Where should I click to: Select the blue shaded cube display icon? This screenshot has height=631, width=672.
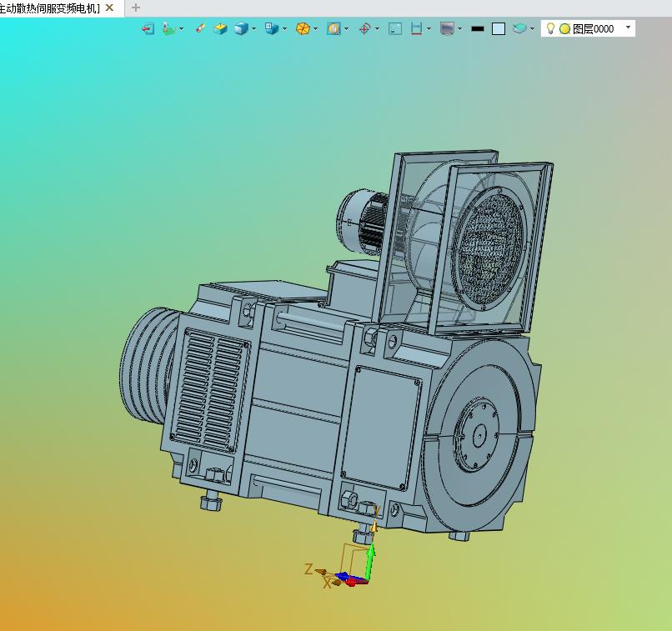241,28
